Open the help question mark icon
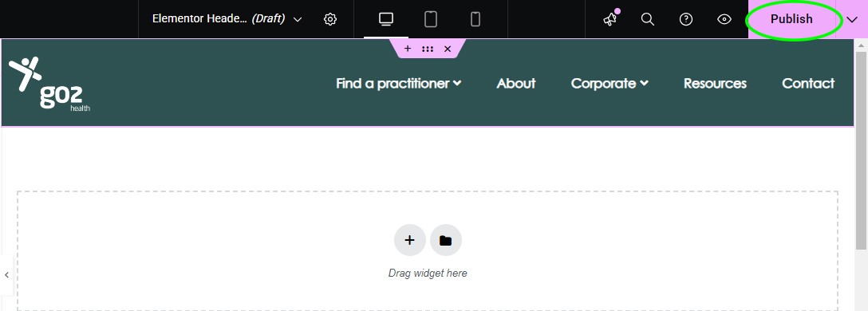868x311 pixels. [686, 19]
